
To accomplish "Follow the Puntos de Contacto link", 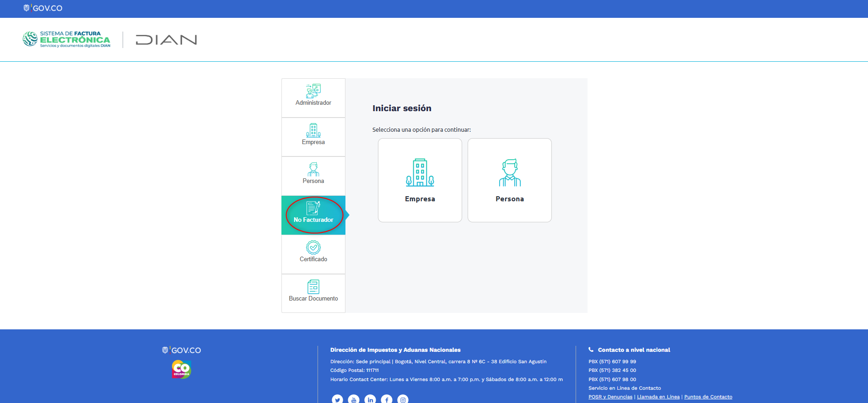I will pos(708,397).
